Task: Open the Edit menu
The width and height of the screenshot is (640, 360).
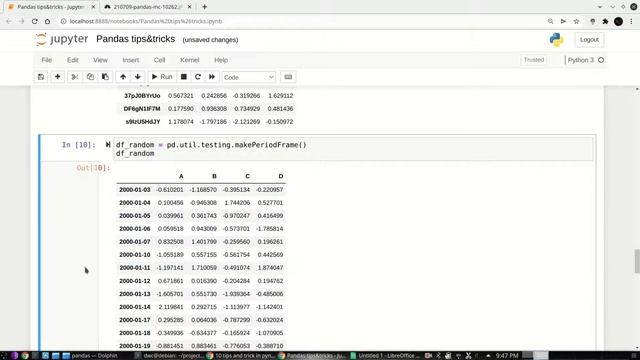Action: coord(73,60)
